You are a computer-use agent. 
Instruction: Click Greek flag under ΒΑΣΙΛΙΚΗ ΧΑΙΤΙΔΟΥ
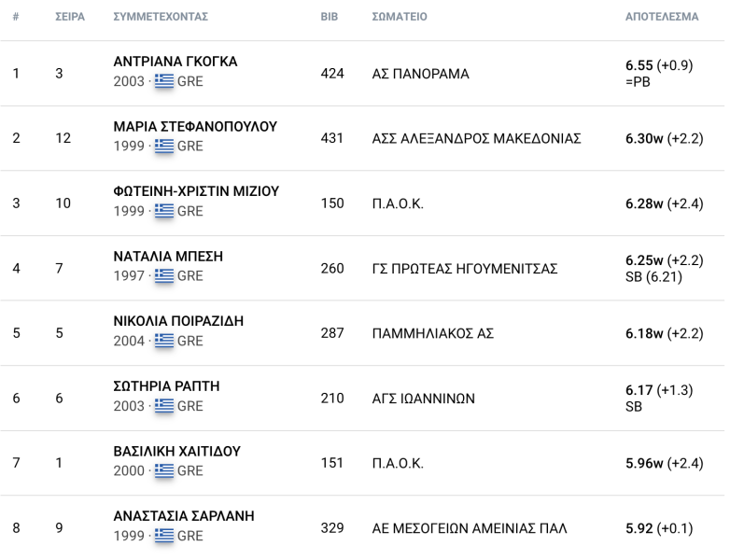[x=164, y=470]
